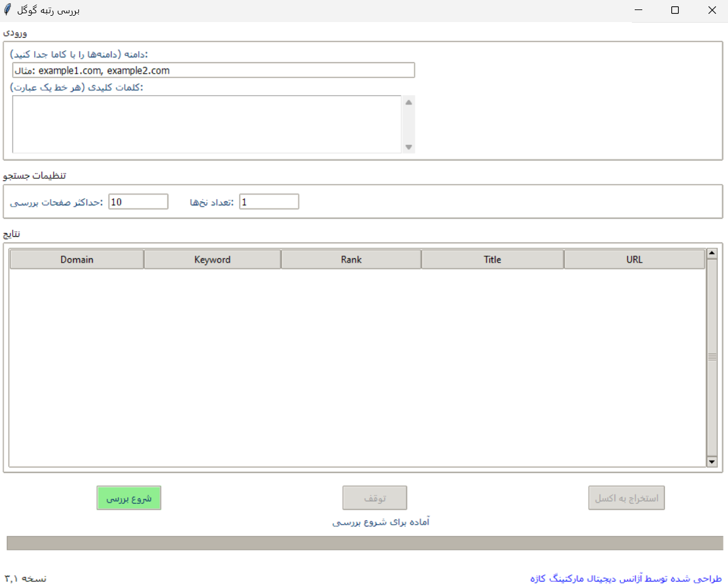Click the green شروع بررسی button
728x587 pixels.
click(x=129, y=498)
